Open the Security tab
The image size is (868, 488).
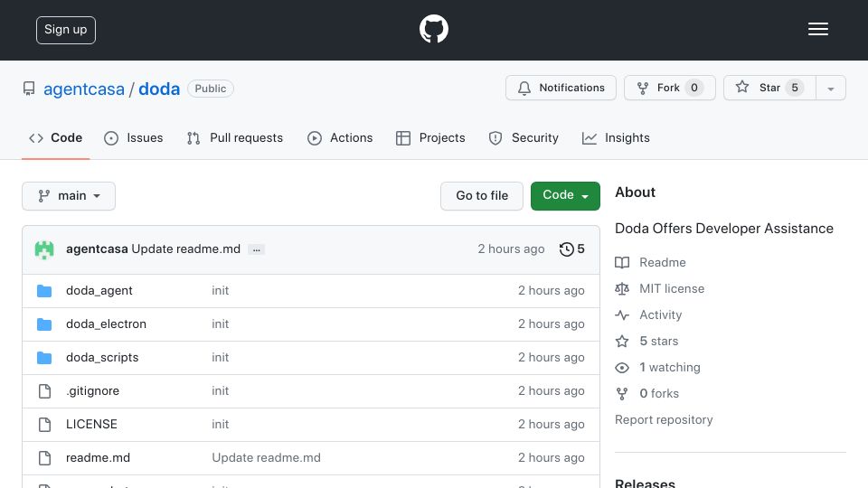click(524, 137)
